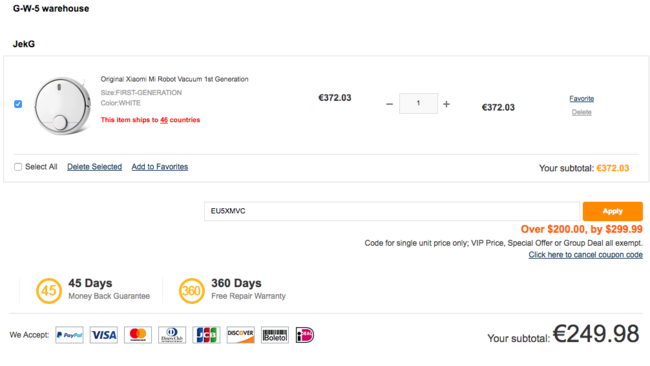
Task: Uncheck the Xiaomi Robot Vacuum item checkbox
Action: point(18,104)
